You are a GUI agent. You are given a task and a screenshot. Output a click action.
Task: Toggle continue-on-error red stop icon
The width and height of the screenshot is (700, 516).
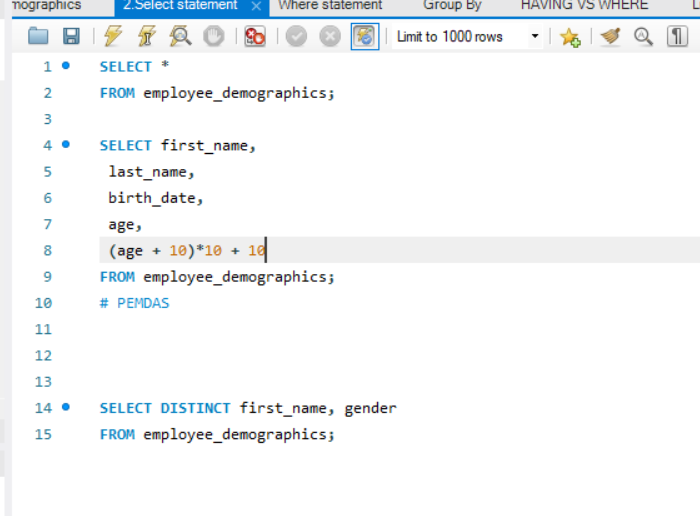255,36
